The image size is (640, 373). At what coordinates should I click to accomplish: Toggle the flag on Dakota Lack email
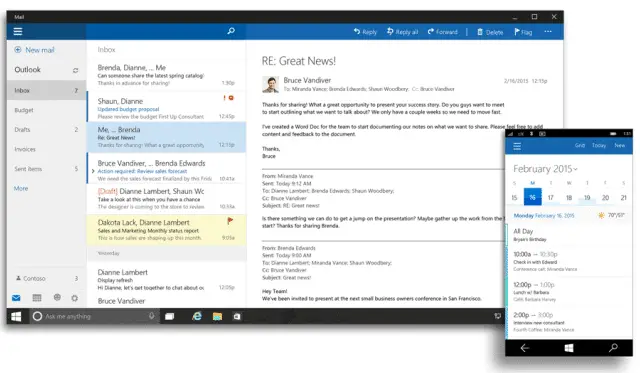230,221
